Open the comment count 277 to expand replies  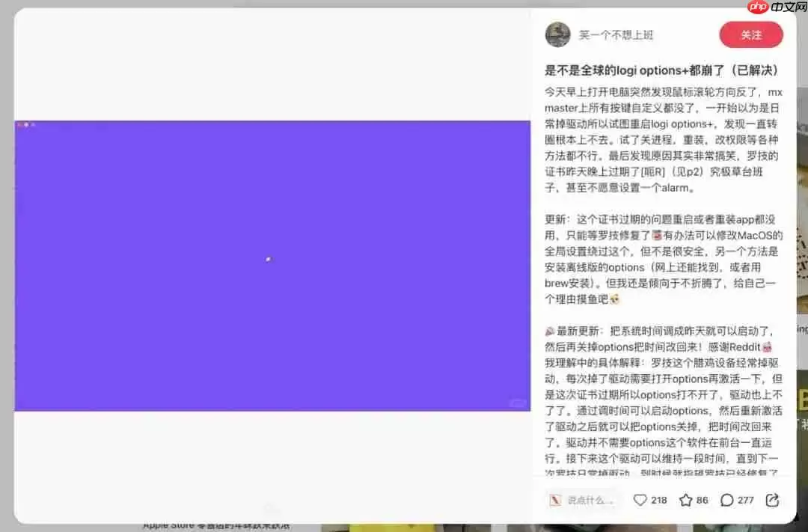(744, 500)
